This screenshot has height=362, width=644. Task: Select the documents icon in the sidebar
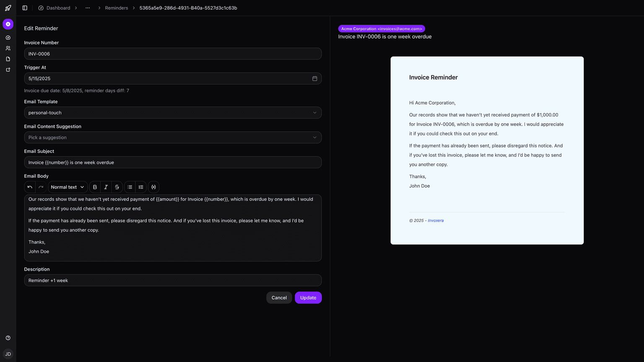[x=8, y=59]
